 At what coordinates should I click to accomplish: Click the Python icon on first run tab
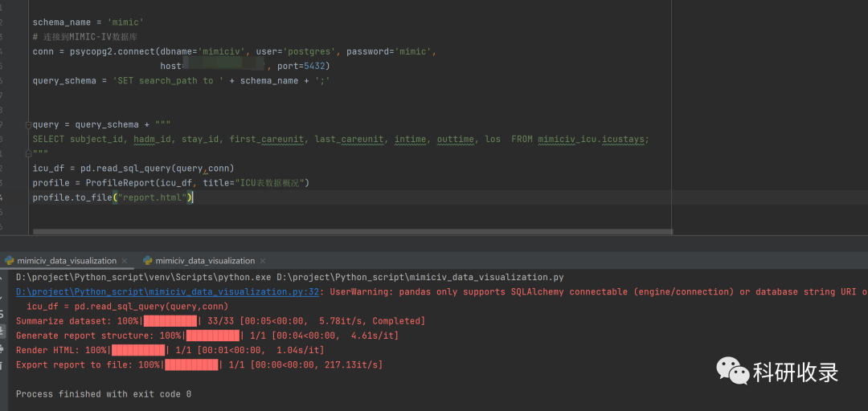10,261
